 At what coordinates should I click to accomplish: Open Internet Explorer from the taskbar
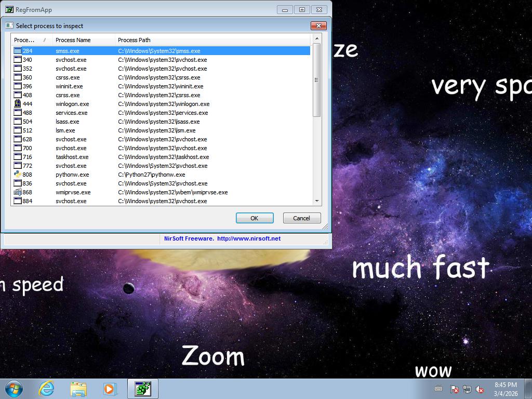tap(47, 389)
